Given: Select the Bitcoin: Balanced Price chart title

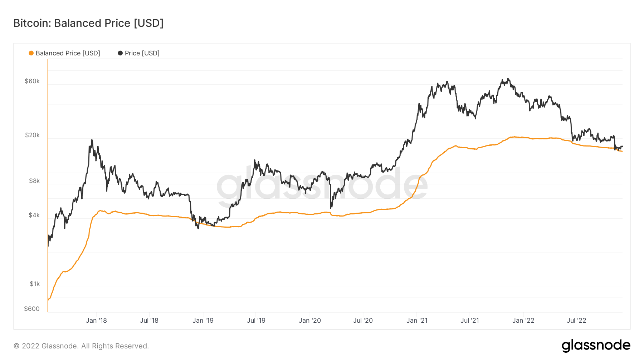Looking at the screenshot, I should click(88, 23).
